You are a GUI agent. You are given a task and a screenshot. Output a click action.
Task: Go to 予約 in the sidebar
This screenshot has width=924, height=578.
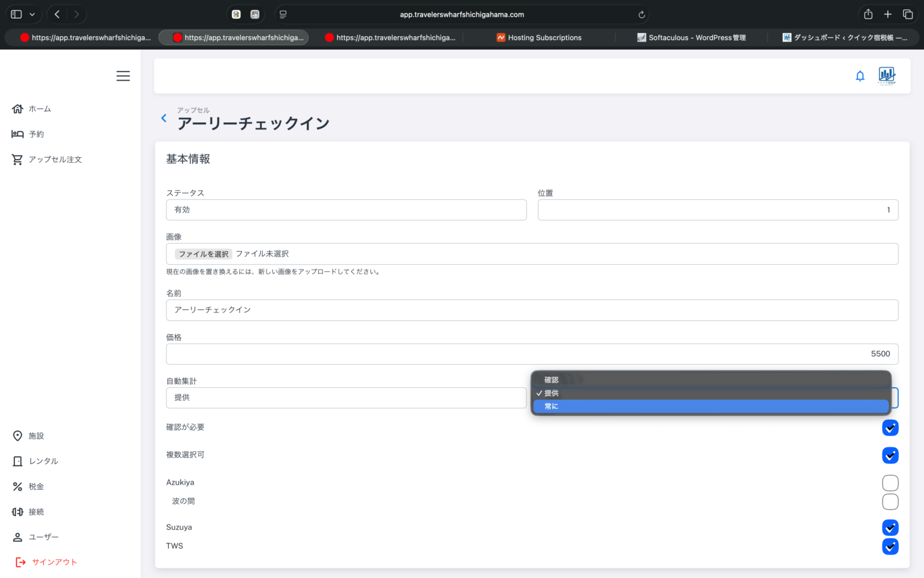point(36,134)
